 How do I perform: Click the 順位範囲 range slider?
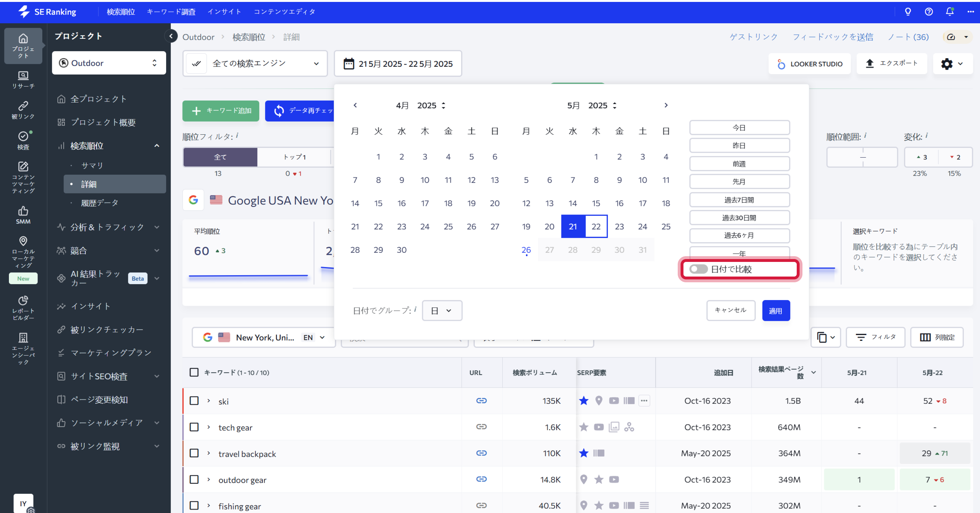(862, 157)
